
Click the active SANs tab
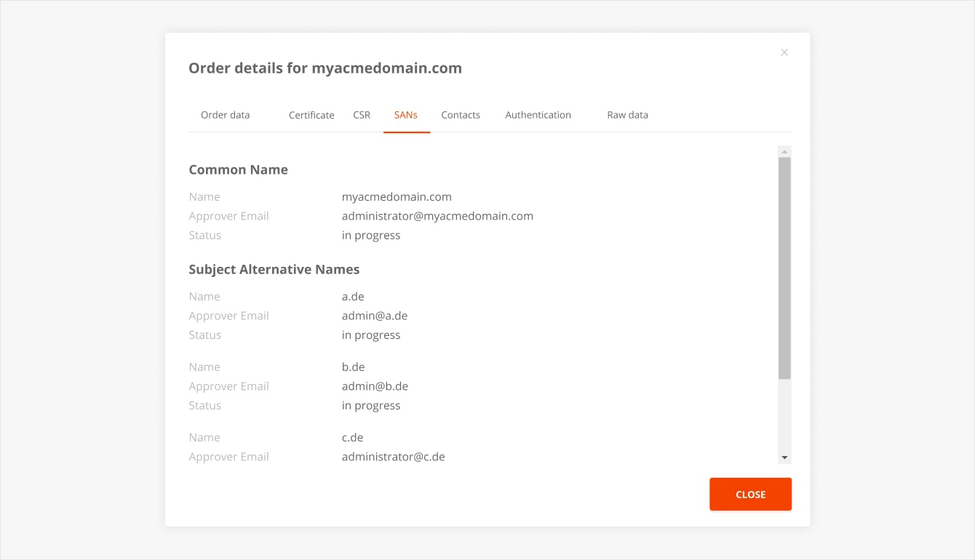(406, 115)
